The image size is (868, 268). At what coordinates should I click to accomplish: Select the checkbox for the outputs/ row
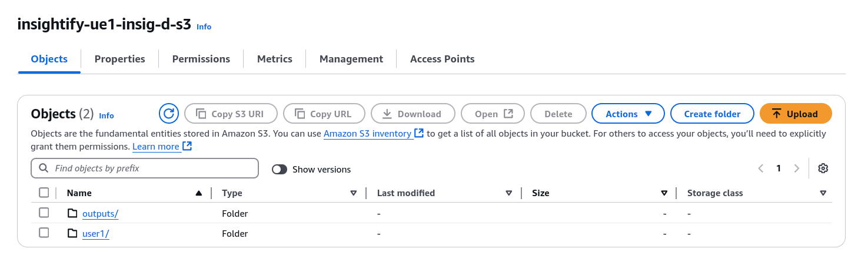click(x=44, y=213)
